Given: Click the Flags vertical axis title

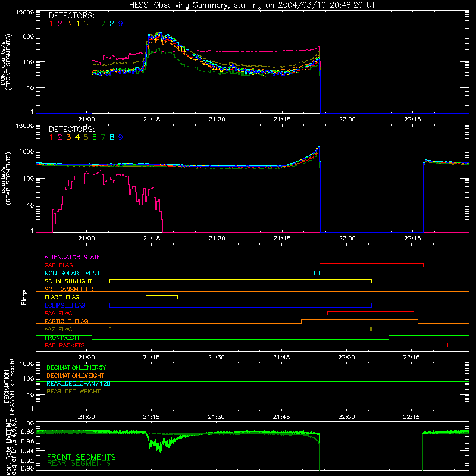Looking at the screenshot, I should point(24,297).
